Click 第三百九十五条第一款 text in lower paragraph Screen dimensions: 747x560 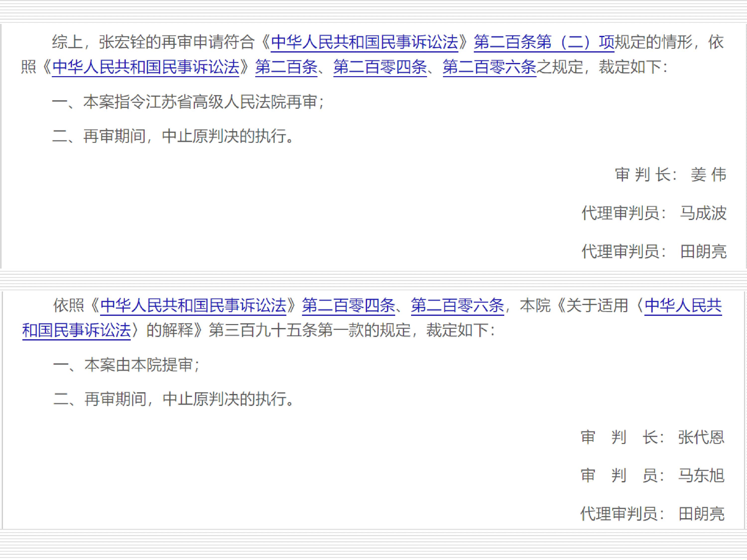286,330
